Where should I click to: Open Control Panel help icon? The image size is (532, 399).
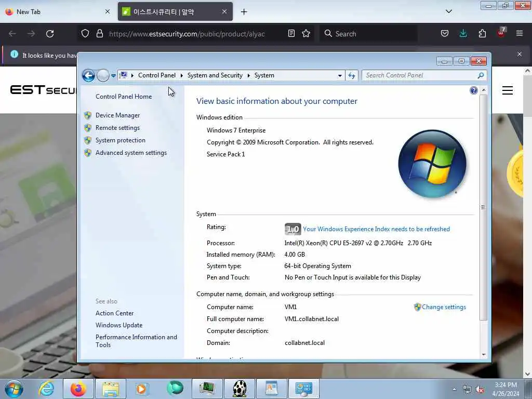pyautogui.click(x=474, y=90)
